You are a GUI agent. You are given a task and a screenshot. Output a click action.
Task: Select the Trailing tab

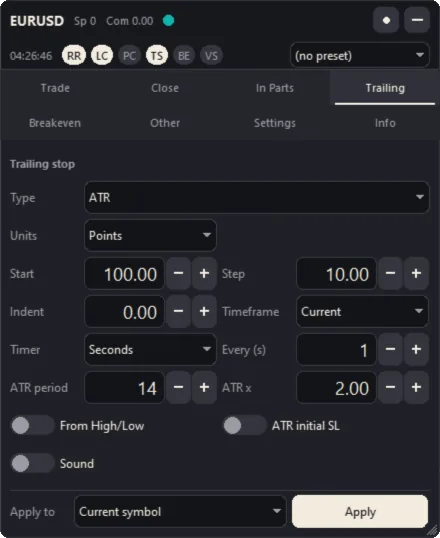pyautogui.click(x=385, y=88)
